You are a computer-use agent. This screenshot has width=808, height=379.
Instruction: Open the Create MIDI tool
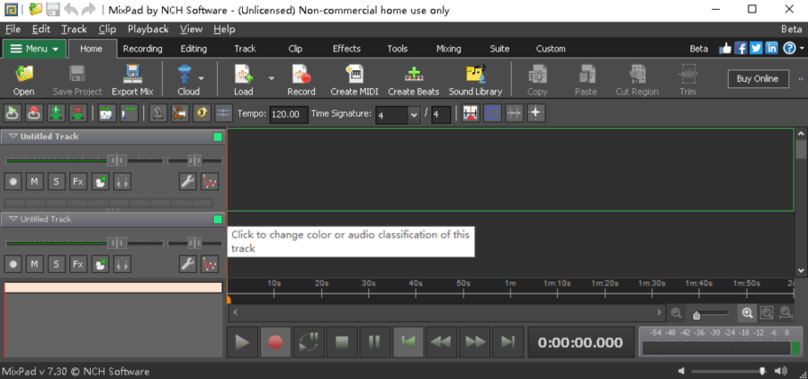[355, 80]
